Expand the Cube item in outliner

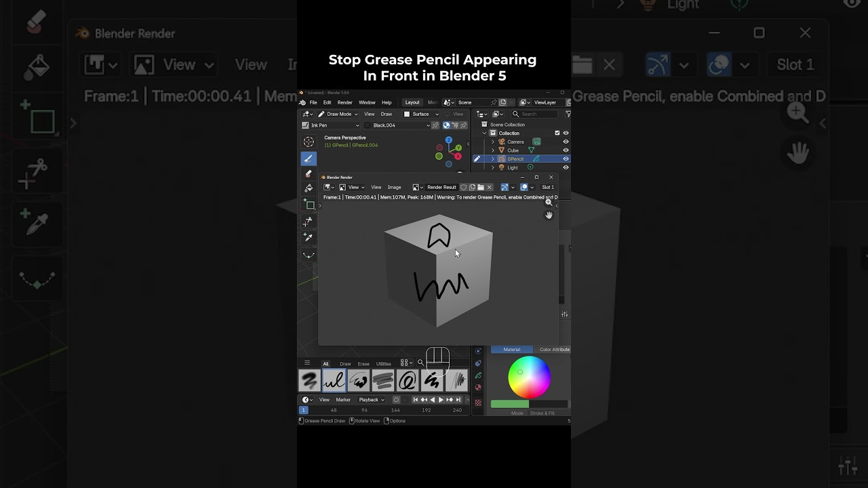[493, 150]
